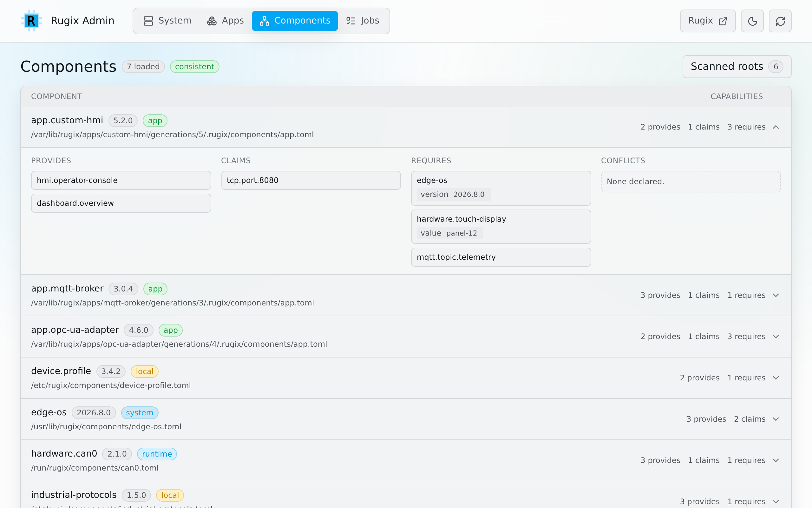
Task: Click '3 provides' on app.mqtt-broker row
Action: click(660, 295)
